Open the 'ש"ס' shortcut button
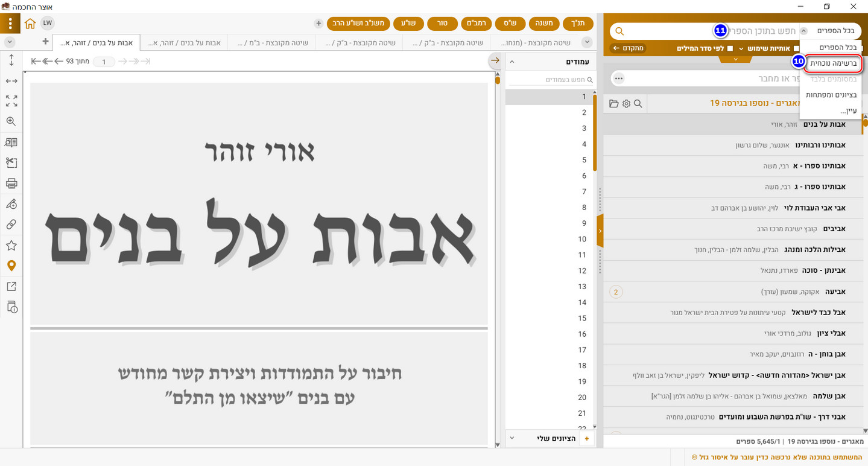The image size is (868, 466). 510,24
